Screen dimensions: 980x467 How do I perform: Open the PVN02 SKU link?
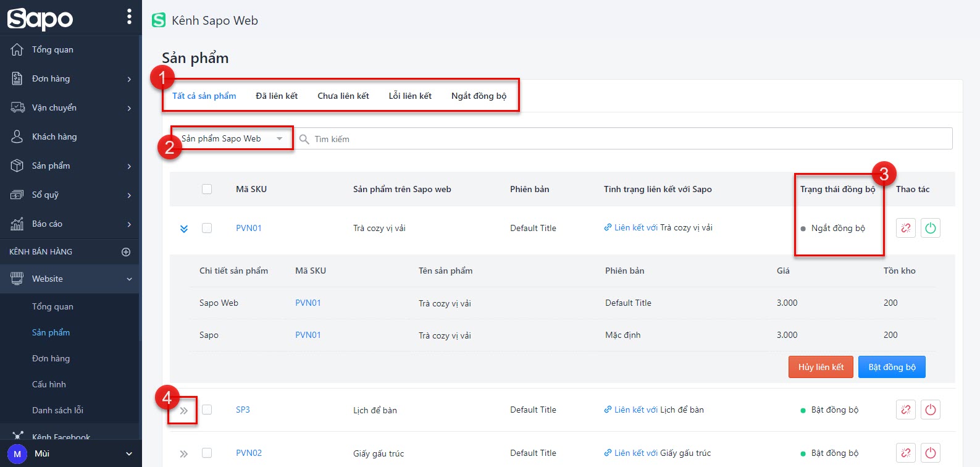pos(249,453)
